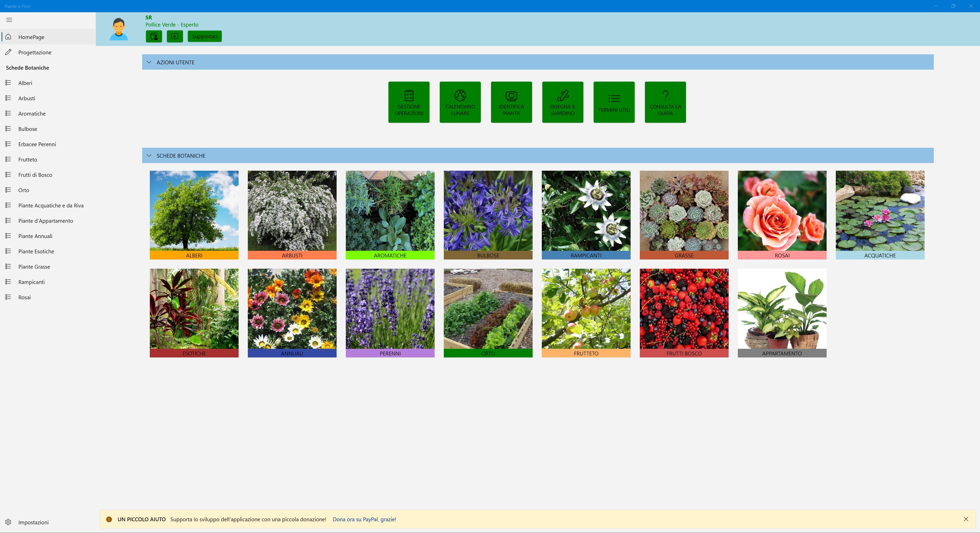Open Impostazioni settings in sidebar
980x533 pixels.
[x=33, y=522]
